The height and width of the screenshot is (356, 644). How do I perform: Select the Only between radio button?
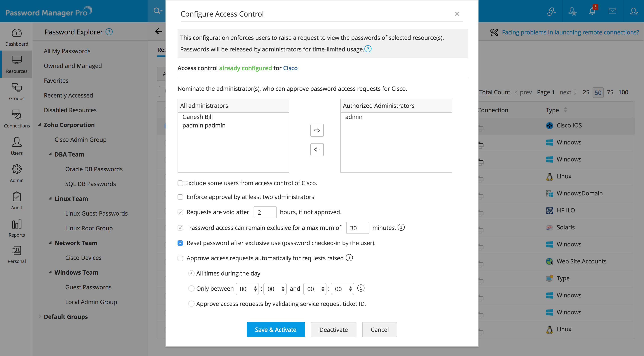pyautogui.click(x=191, y=288)
